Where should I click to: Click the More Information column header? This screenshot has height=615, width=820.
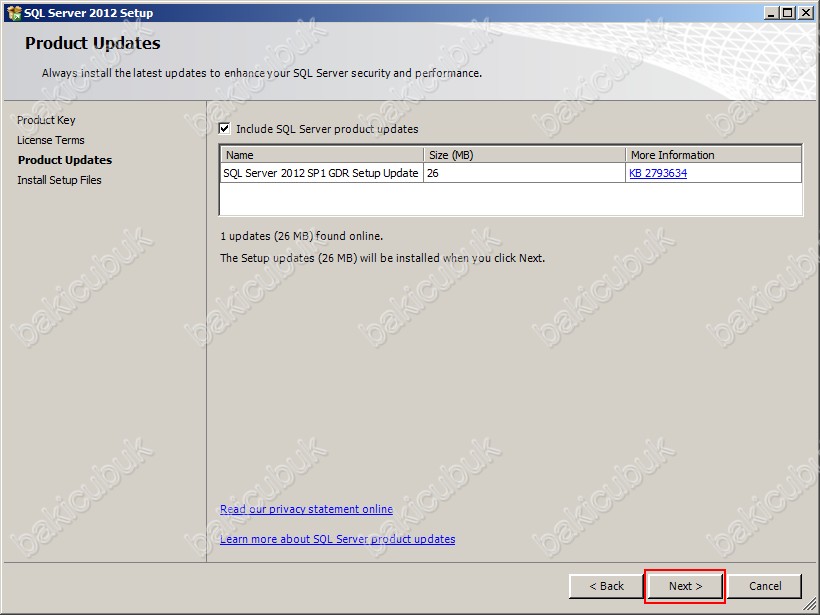point(713,155)
